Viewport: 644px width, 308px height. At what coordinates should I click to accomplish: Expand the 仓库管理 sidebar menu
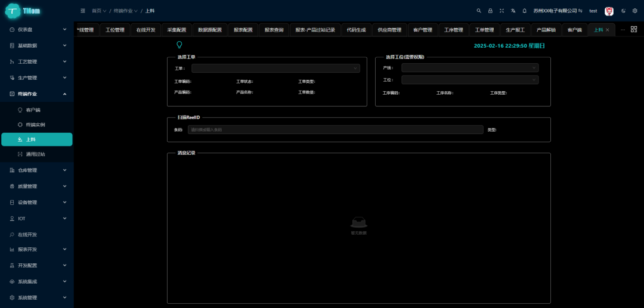[x=37, y=170]
